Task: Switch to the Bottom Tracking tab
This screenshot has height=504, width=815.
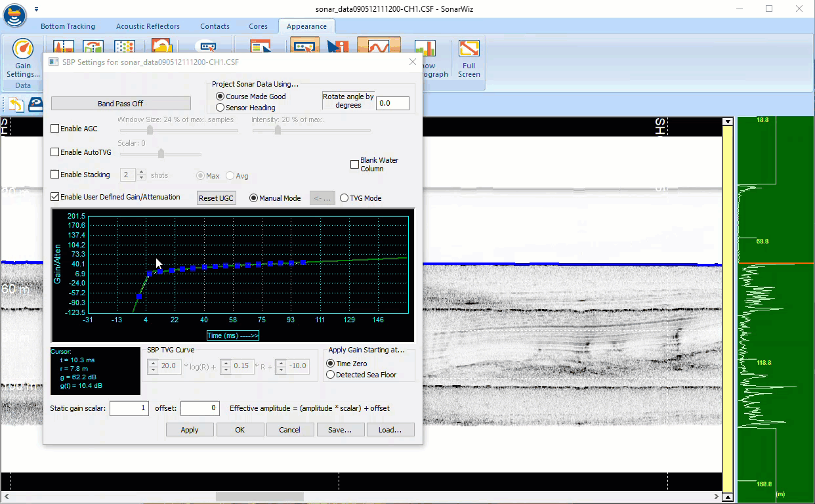Action: (x=68, y=26)
